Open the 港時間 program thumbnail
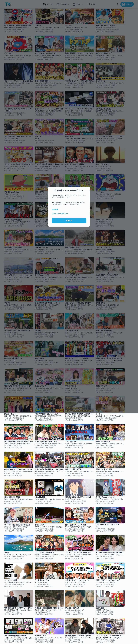This screenshot has height=644, width=138. [19, 543]
